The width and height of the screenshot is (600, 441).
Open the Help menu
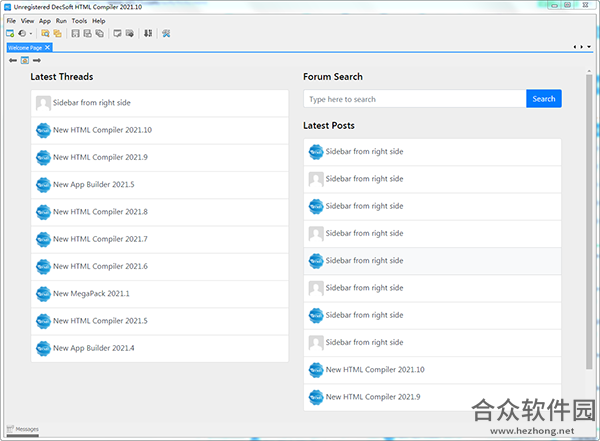click(x=98, y=21)
